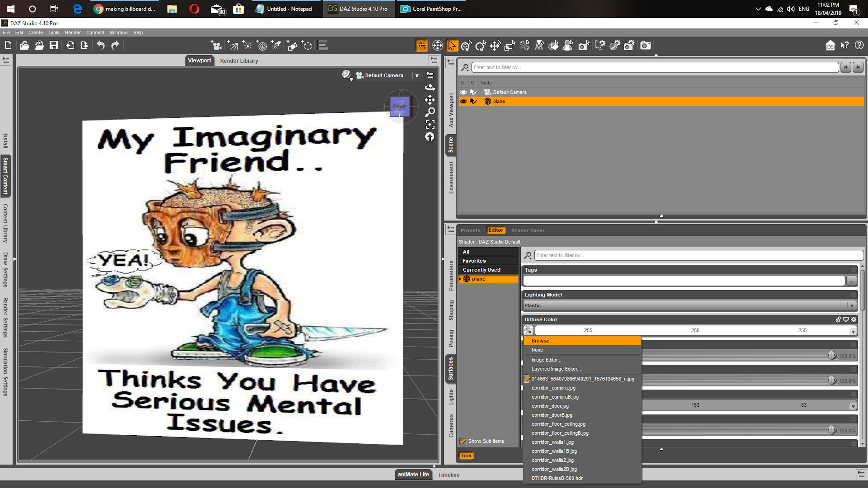The width and height of the screenshot is (868, 488).
Task: Toggle the Show Sub Items checkbox
Action: (463, 441)
